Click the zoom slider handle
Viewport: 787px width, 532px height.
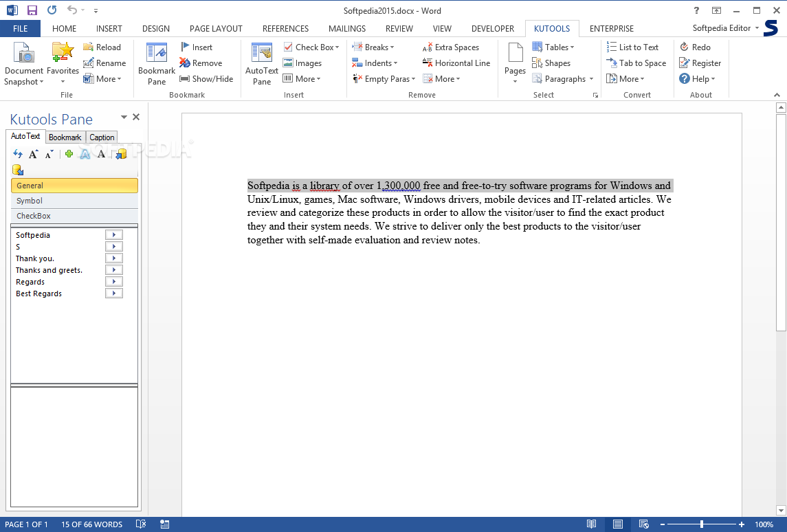(702, 524)
